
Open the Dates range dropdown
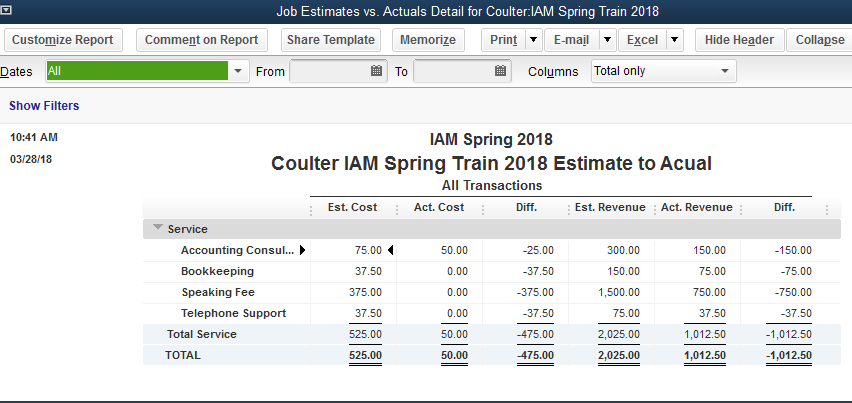tap(237, 72)
